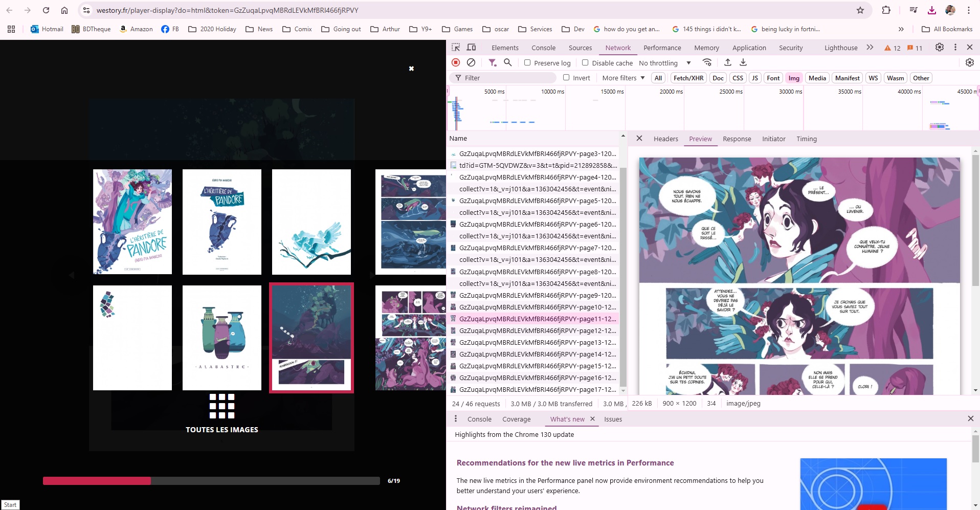The height and width of the screenshot is (510, 980).
Task: Reload the page
Action: (46, 10)
